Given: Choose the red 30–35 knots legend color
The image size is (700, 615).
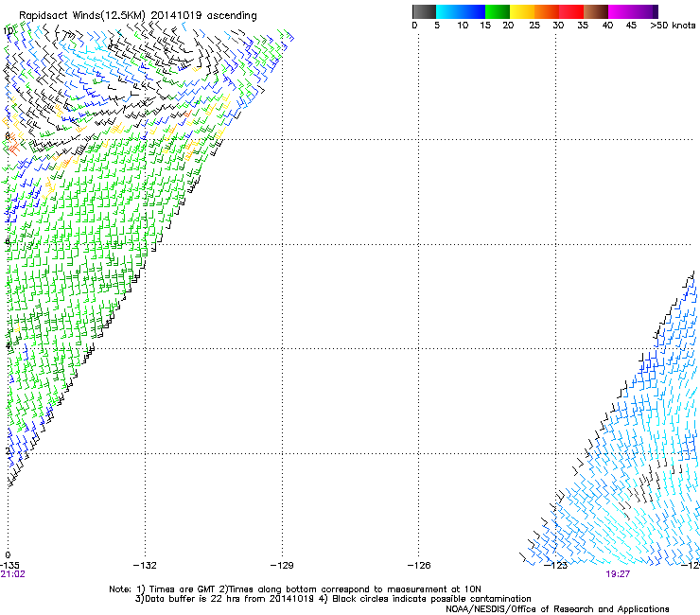Looking at the screenshot, I should pyautogui.click(x=571, y=11).
